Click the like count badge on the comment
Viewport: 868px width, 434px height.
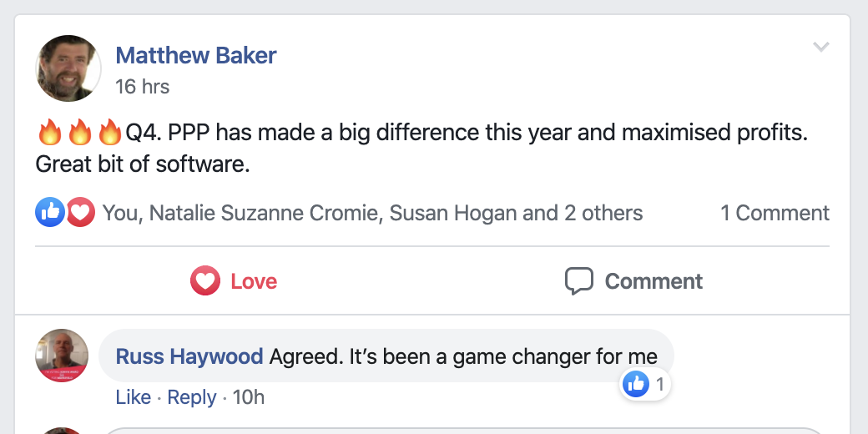click(647, 385)
